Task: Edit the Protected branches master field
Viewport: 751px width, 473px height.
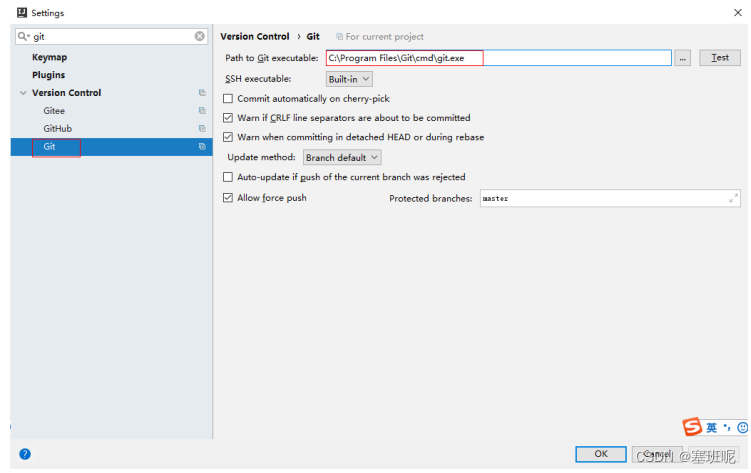Action: (610, 198)
